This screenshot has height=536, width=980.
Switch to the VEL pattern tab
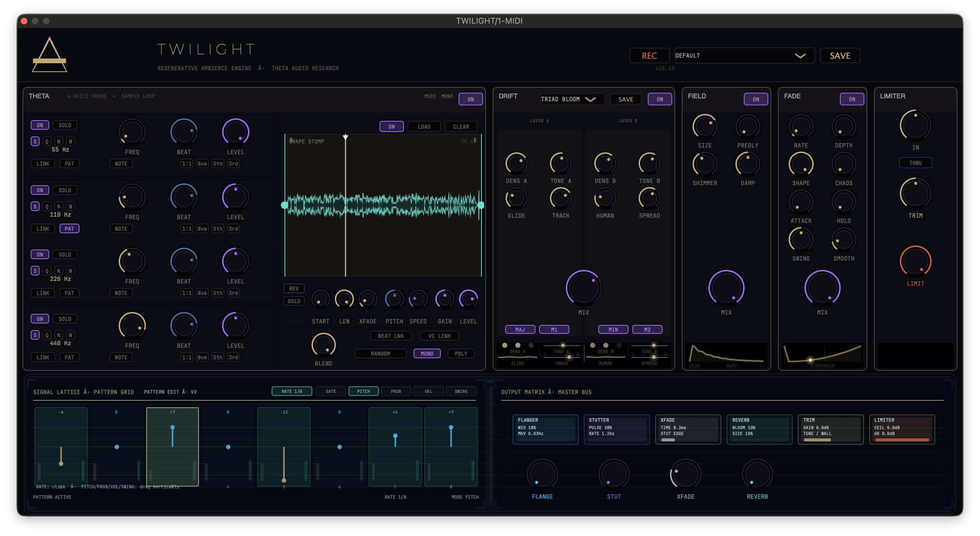428,391
